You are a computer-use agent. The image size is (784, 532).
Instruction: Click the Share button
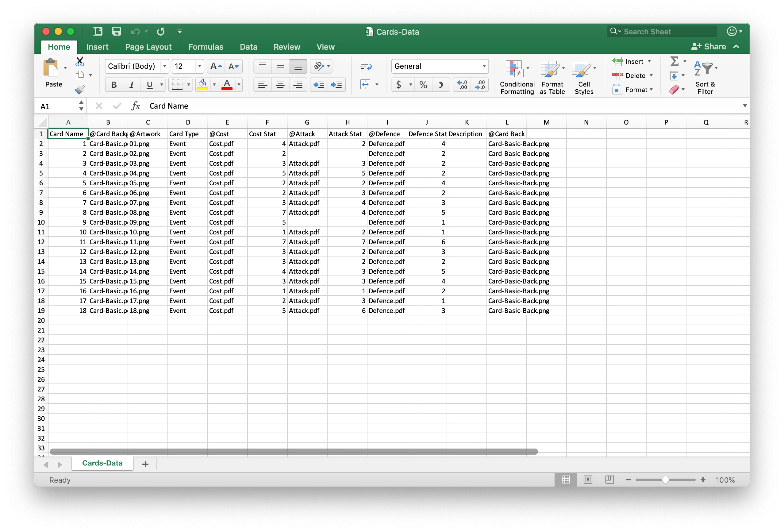click(x=709, y=47)
